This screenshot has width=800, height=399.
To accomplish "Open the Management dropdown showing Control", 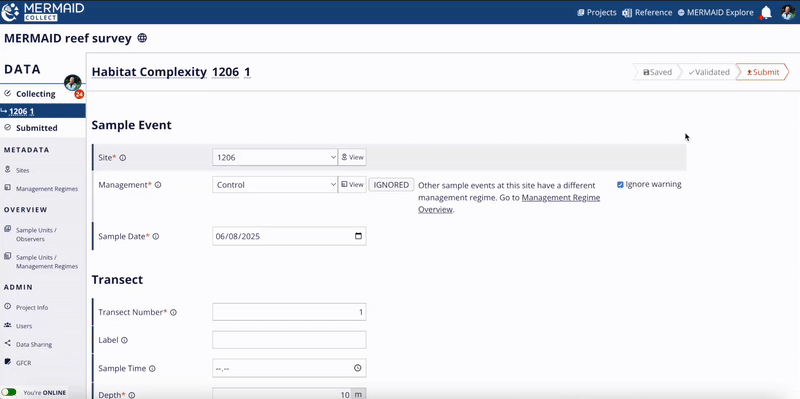I will pyautogui.click(x=275, y=185).
